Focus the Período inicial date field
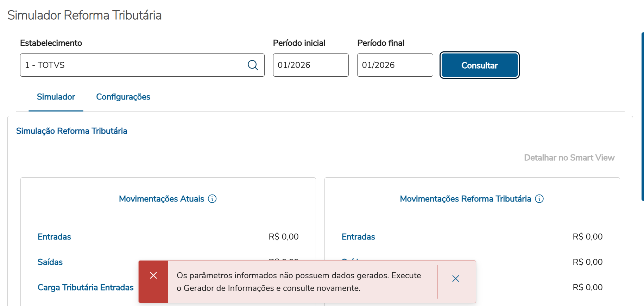Image resolution: width=644 pixels, height=306 pixels. pyautogui.click(x=310, y=65)
